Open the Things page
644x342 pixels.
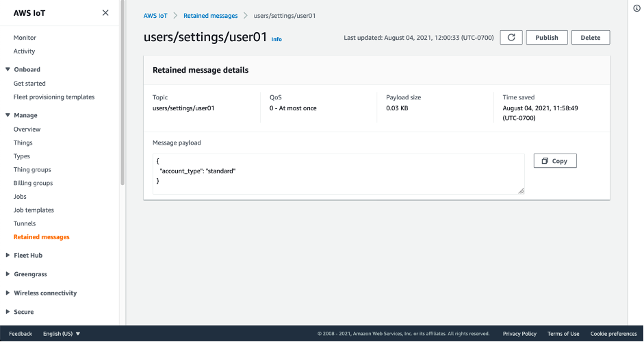coord(23,143)
